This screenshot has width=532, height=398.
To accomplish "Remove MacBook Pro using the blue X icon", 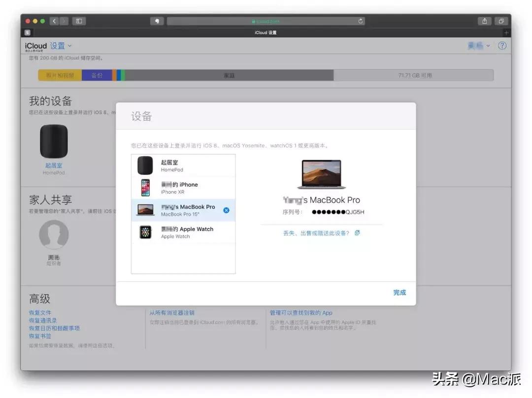I will point(226,210).
